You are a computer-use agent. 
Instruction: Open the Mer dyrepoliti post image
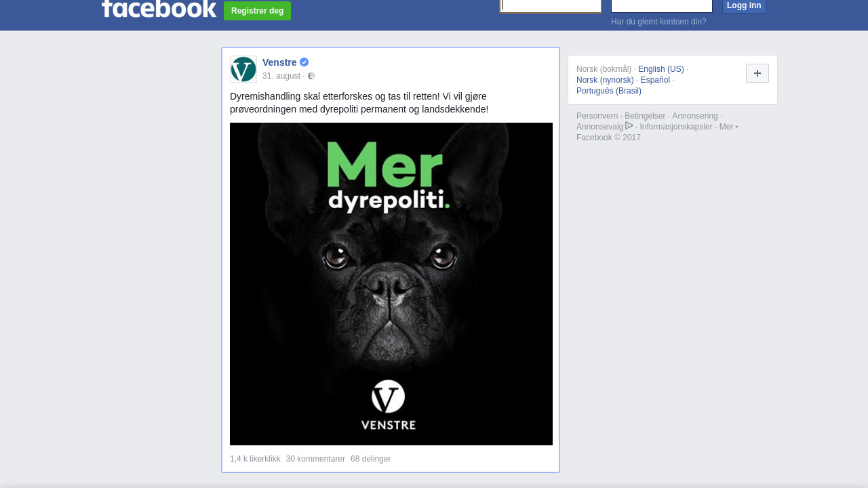(x=391, y=284)
